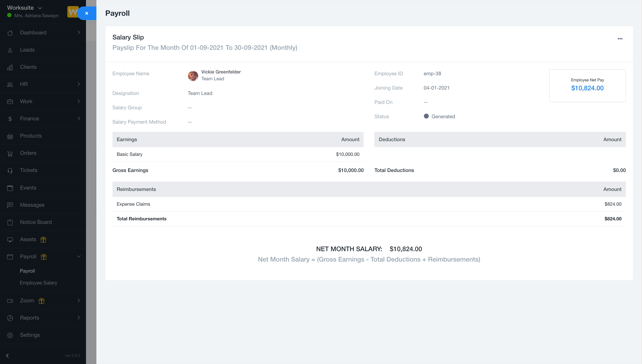Close the payroll panel with X button
Screen dimensions: 642x364
(87, 13)
